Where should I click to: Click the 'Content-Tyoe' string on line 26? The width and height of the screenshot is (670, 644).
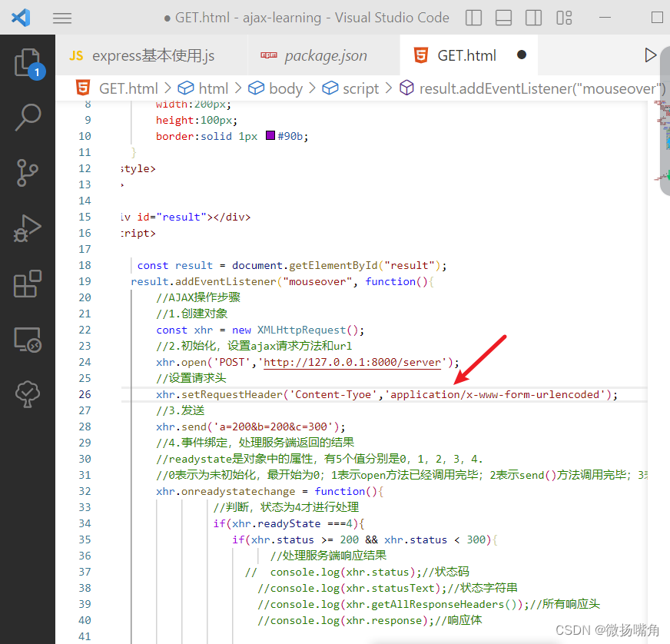[333, 394]
